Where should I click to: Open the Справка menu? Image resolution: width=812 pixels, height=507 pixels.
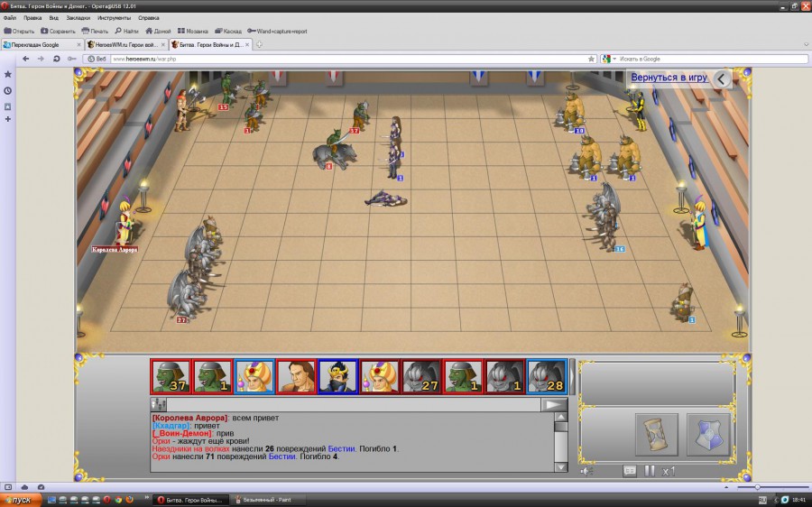pyautogui.click(x=149, y=18)
